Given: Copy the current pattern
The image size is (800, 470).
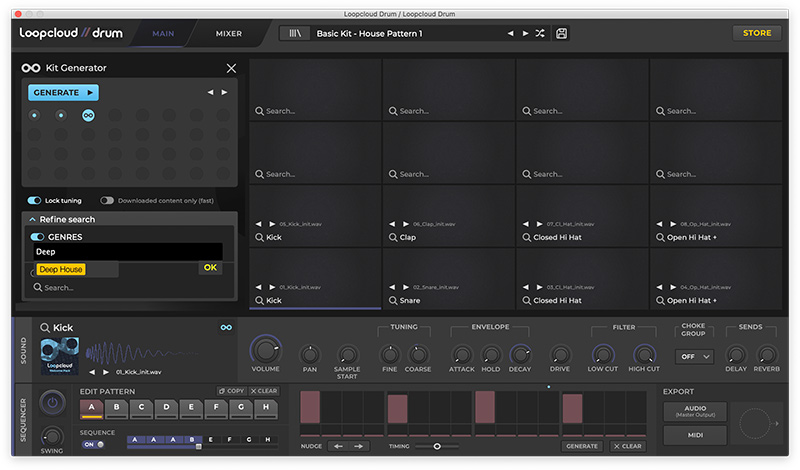Looking at the screenshot, I should 231,391.
